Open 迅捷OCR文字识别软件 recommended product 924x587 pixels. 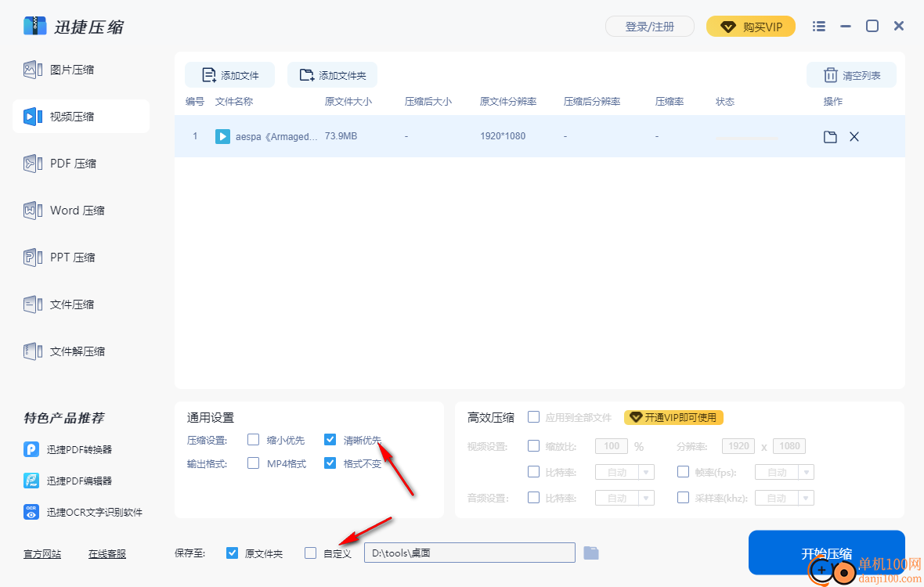[x=83, y=512]
